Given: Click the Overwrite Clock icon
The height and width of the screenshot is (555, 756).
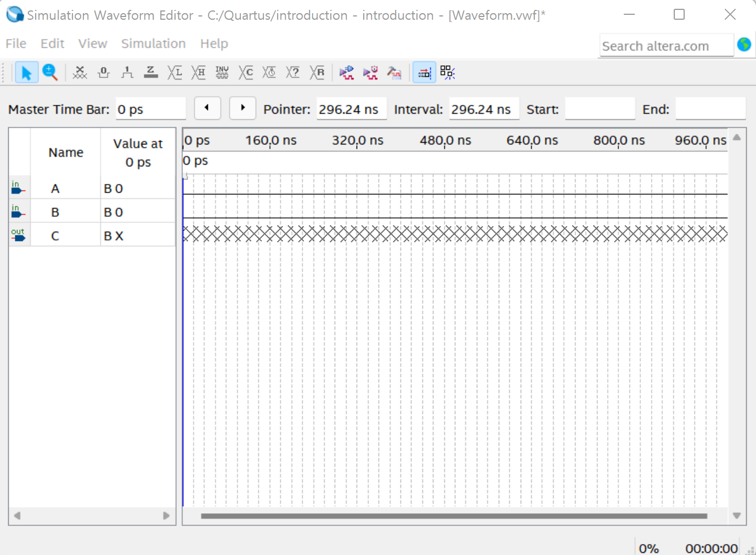Looking at the screenshot, I should 269,72.
